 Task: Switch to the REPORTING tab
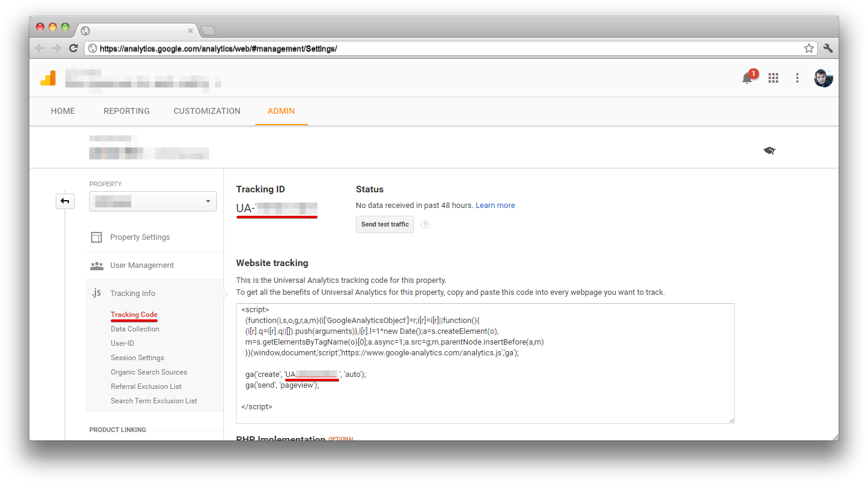126,111
